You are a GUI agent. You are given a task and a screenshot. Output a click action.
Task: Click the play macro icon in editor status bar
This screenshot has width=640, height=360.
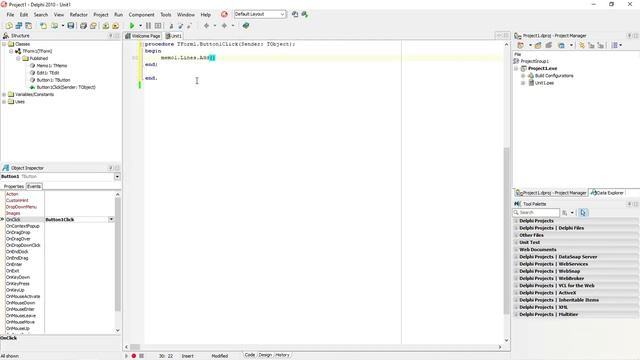[x=126, y=356]
